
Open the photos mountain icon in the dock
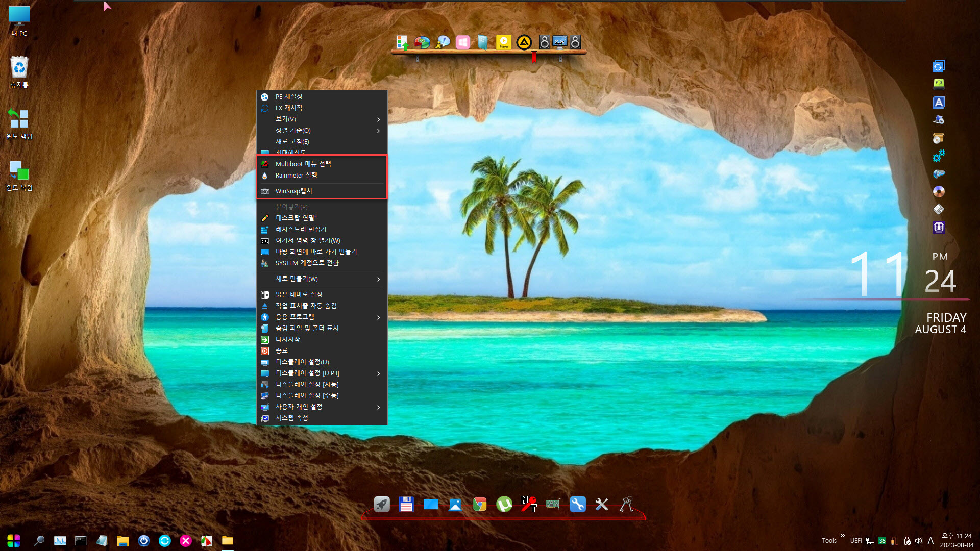pyautogui.click(x=455, y=505)
